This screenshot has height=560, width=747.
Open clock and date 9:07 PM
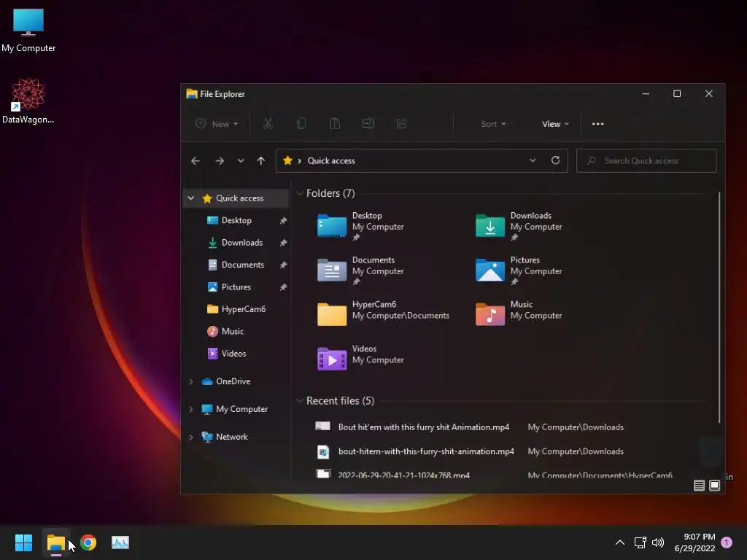[695, 542]
